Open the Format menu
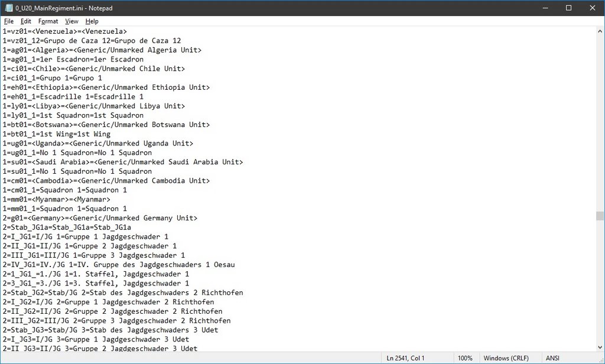This screenshot has width=605, height=364. (48, 21)
